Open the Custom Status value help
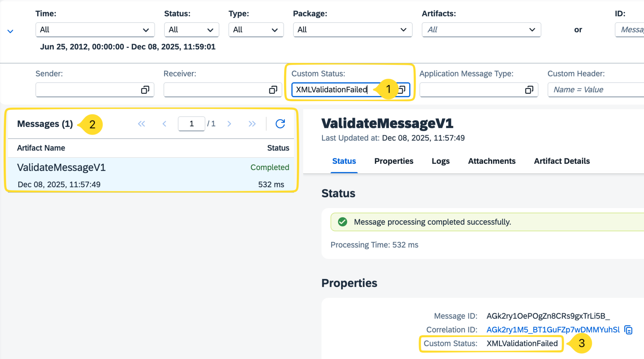 click(402, 90)
